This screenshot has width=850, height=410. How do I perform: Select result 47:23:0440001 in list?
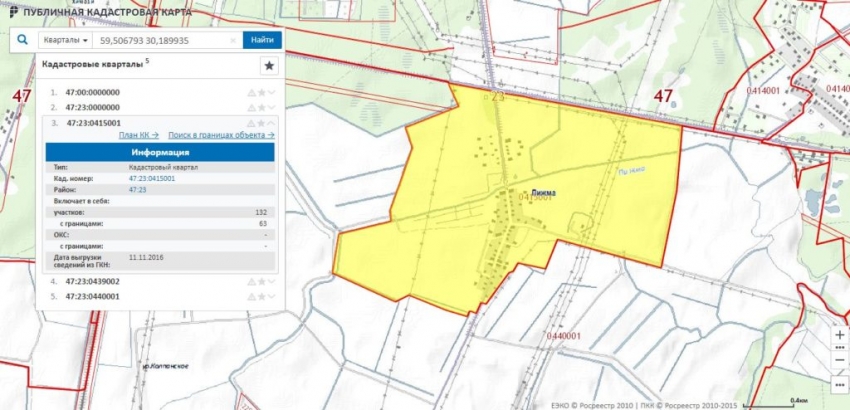(92, 297)
